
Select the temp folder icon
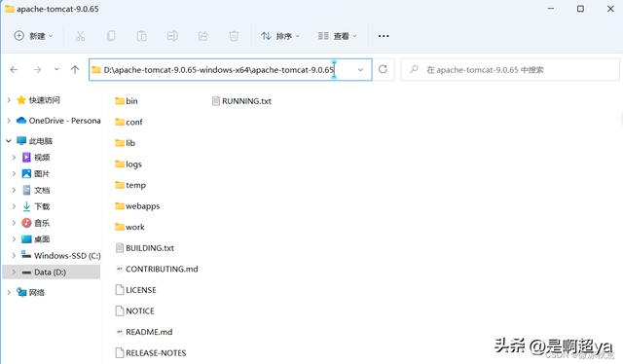[x=120, y=185]
